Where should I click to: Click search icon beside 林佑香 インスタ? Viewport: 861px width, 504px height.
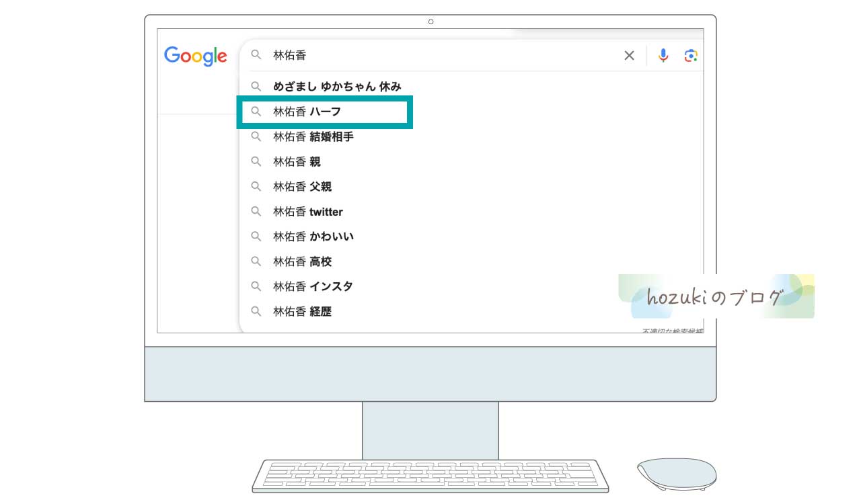click(256, 286)
